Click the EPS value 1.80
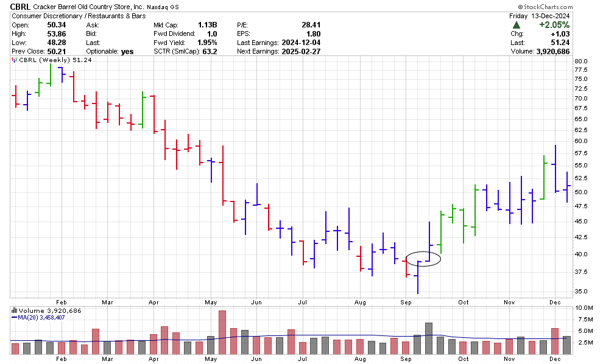The image size is (603, 364). click(314, 34)
